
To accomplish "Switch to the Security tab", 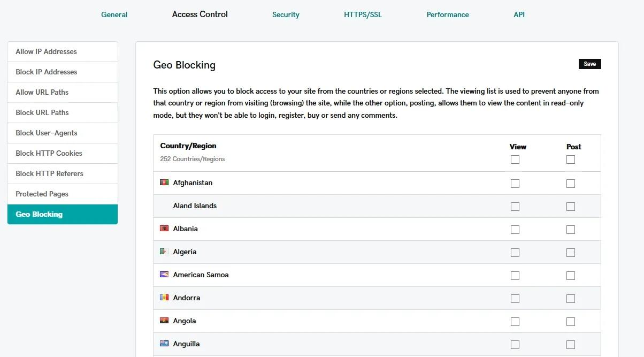I will tap(286, 14).
